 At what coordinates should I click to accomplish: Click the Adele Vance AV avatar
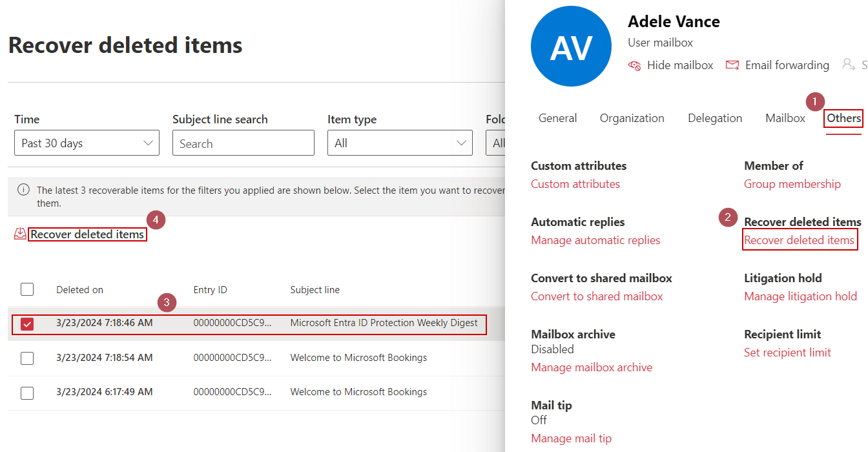571,46
